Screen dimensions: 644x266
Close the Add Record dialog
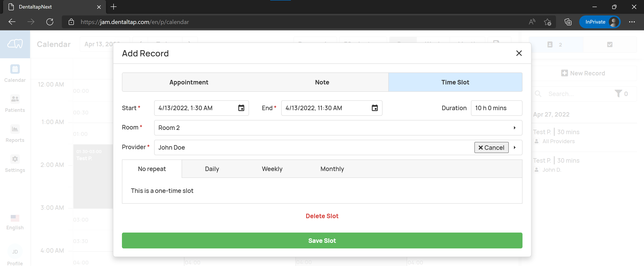click(x=519, y=53)
